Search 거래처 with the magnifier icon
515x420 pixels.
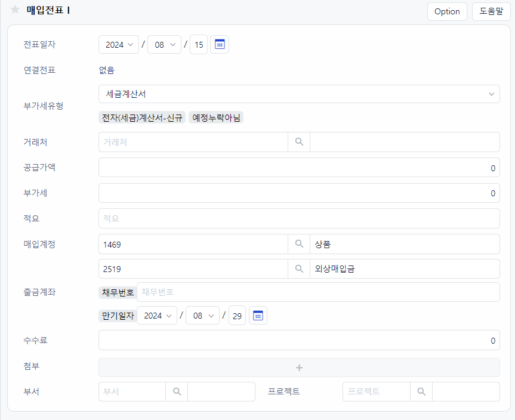coord(299,142)
